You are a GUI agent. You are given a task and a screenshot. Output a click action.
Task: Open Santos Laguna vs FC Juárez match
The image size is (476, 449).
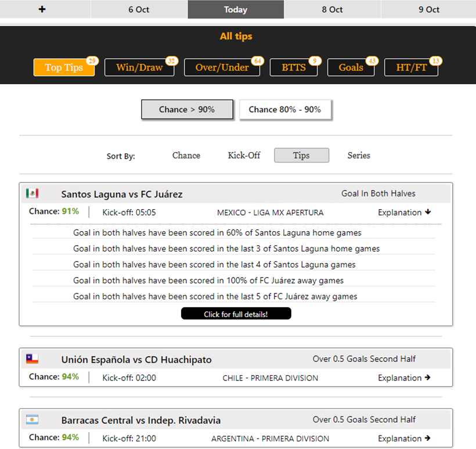pyautogui.click(x=122, y=194)
